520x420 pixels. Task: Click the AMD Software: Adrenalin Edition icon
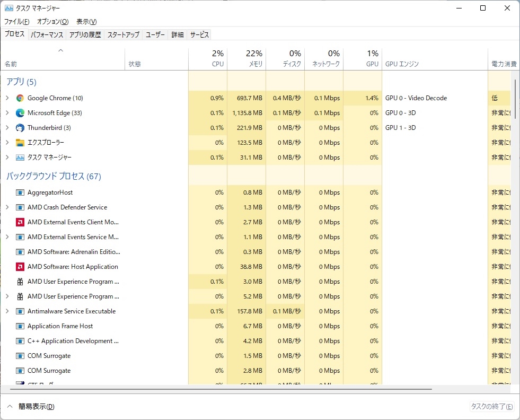point(20,252)
